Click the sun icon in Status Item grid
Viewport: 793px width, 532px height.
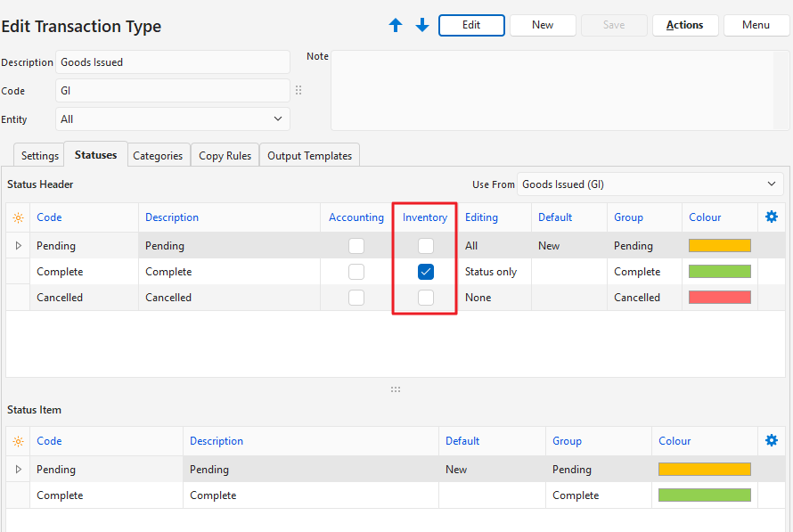tap(19, 441)
